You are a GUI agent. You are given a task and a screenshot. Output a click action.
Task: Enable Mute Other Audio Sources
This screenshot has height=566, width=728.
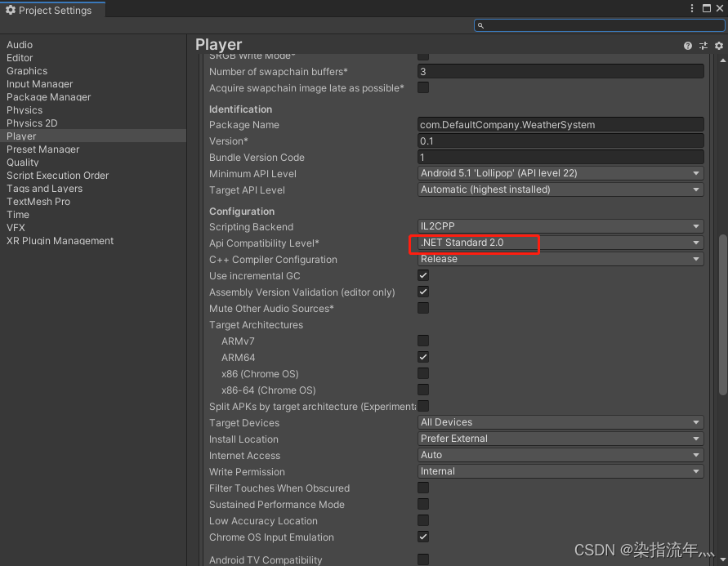[422, 308]
